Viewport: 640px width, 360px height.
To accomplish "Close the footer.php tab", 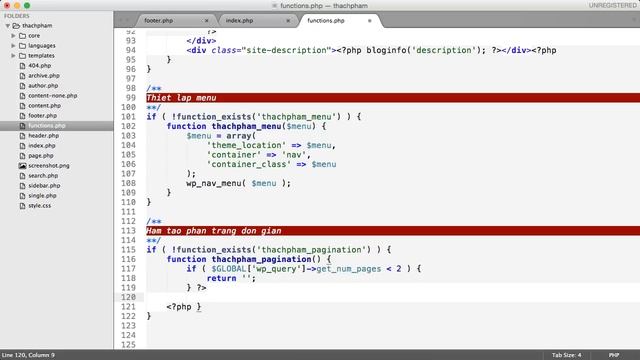I will point(207,20).
